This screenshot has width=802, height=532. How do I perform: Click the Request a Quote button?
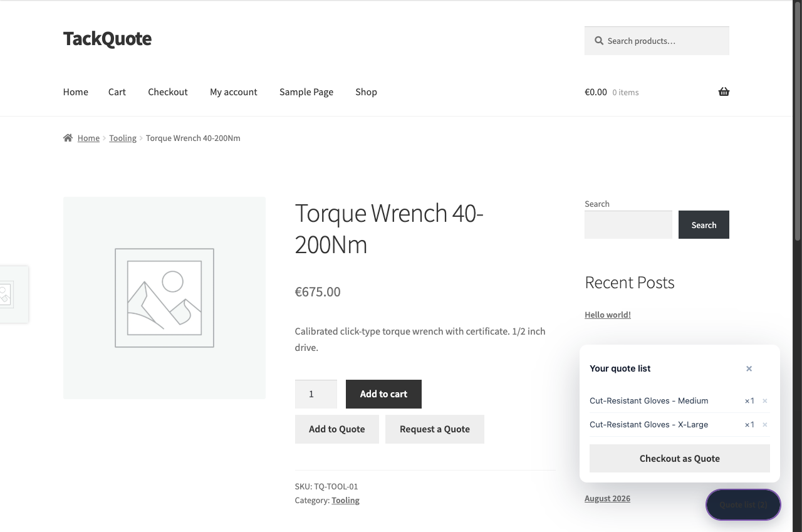435,429
